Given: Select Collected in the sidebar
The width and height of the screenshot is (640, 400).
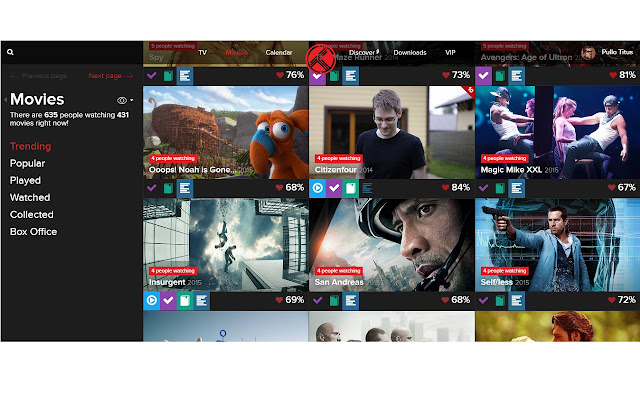Looking at the screenshot, I should [x=31, y=215].
